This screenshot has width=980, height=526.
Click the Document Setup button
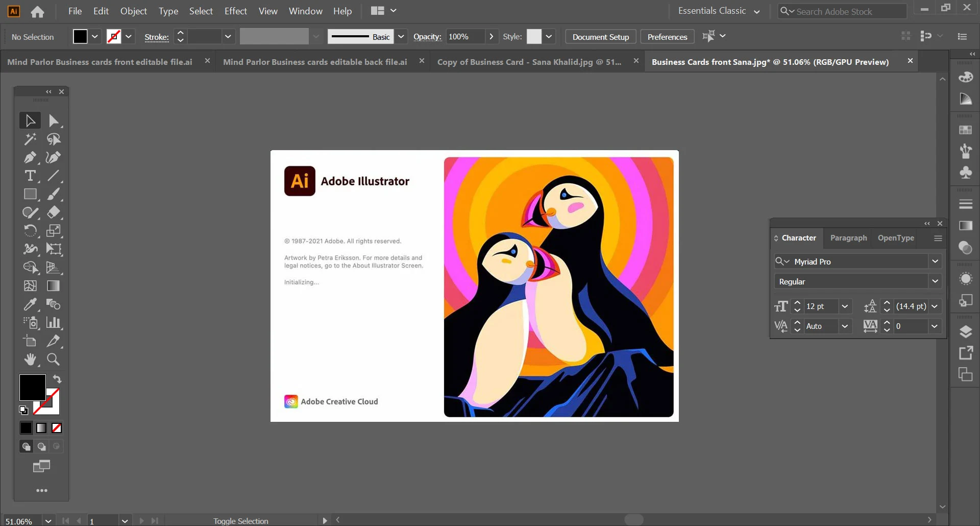click(x=600, y=36)
